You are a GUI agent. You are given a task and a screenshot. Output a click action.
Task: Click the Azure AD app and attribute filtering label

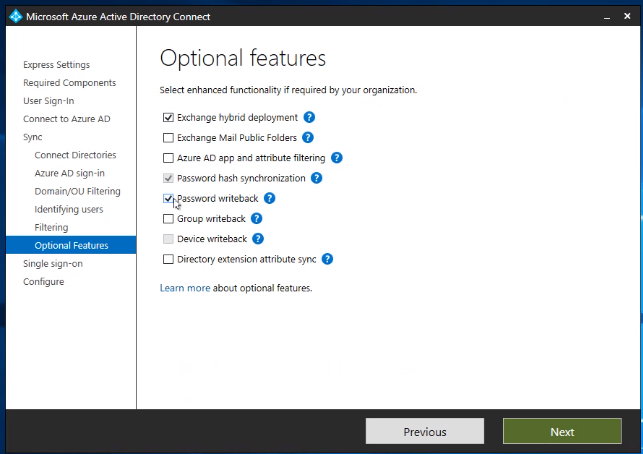[x=251, y=158]
